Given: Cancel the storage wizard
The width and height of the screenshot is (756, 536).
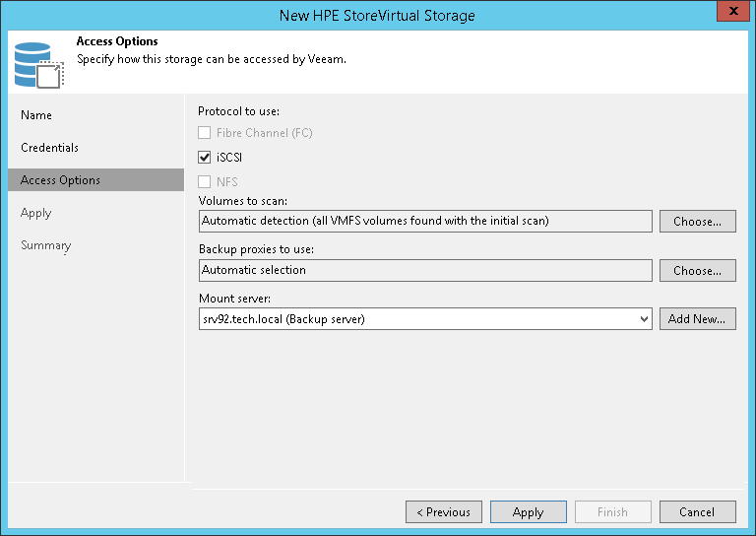Looking at the screenshot, I should pyautogui.click(x=696, y=512).
